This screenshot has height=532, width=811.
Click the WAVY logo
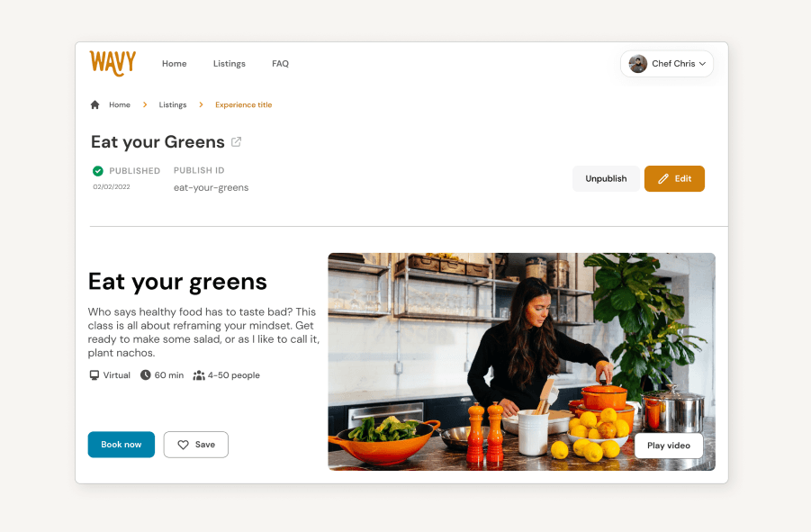pyautogui.click(x=113, y=63)
